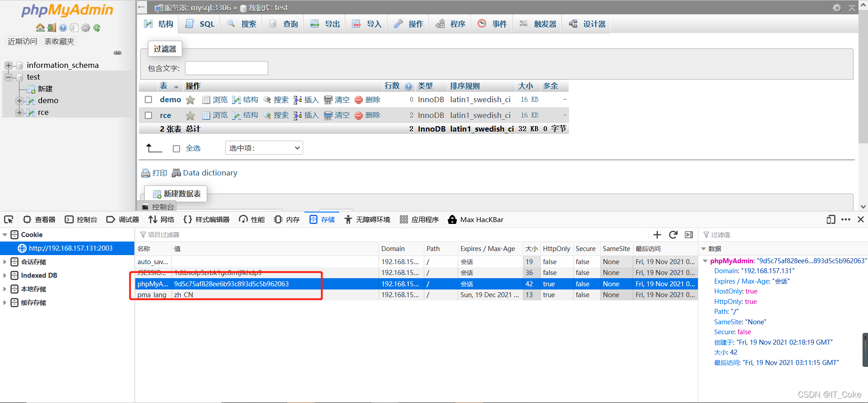This screenshot has height=403, width=868.
Task: Click the information_schema database cylinder icon
Action: [19, 66]
